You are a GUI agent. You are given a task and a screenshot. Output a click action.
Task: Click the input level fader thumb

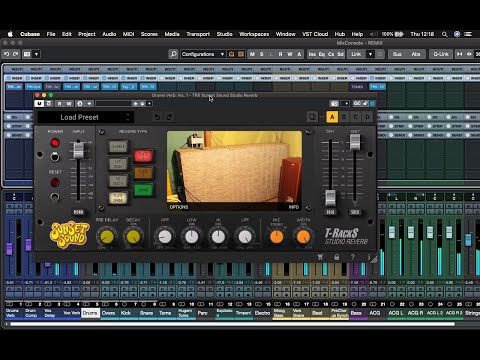78,150
